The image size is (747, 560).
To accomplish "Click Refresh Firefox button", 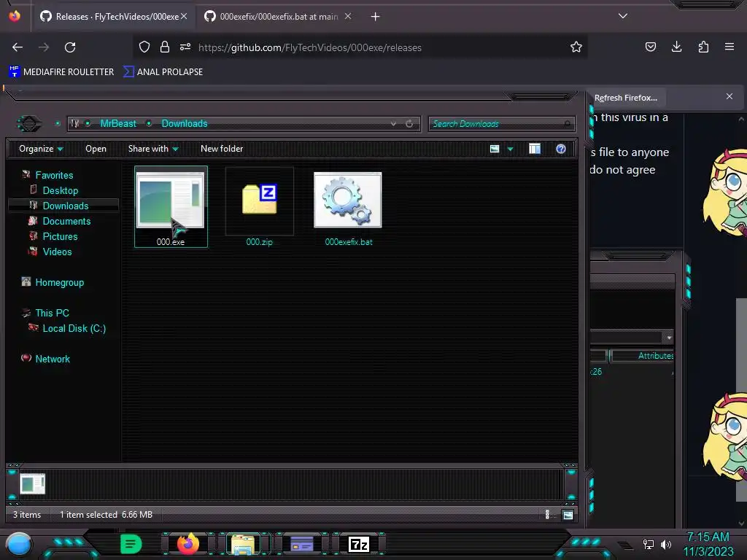I will point(625,98).
